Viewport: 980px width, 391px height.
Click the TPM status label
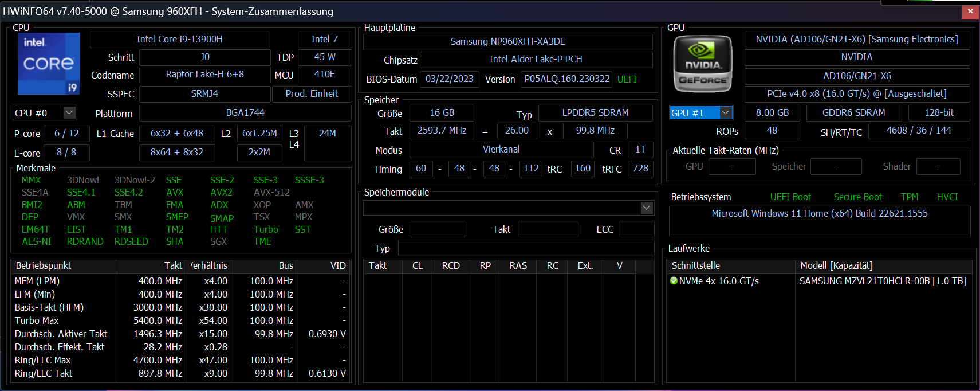tap(910, 197)
